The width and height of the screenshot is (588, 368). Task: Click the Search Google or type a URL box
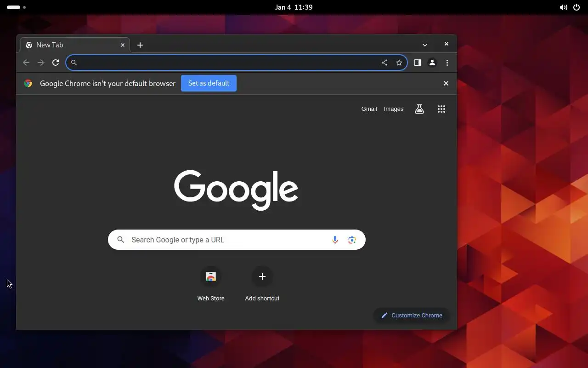click(x=237, y=240)
